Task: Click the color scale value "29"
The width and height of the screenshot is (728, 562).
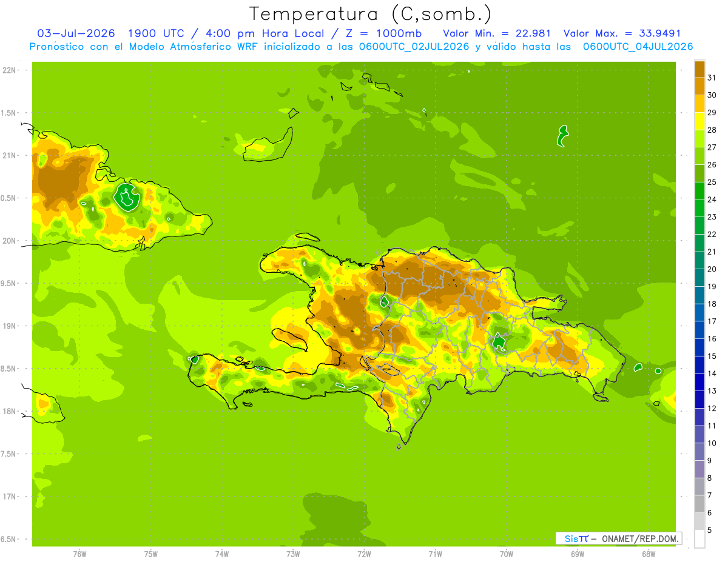Action: click(x=712, y=112)
